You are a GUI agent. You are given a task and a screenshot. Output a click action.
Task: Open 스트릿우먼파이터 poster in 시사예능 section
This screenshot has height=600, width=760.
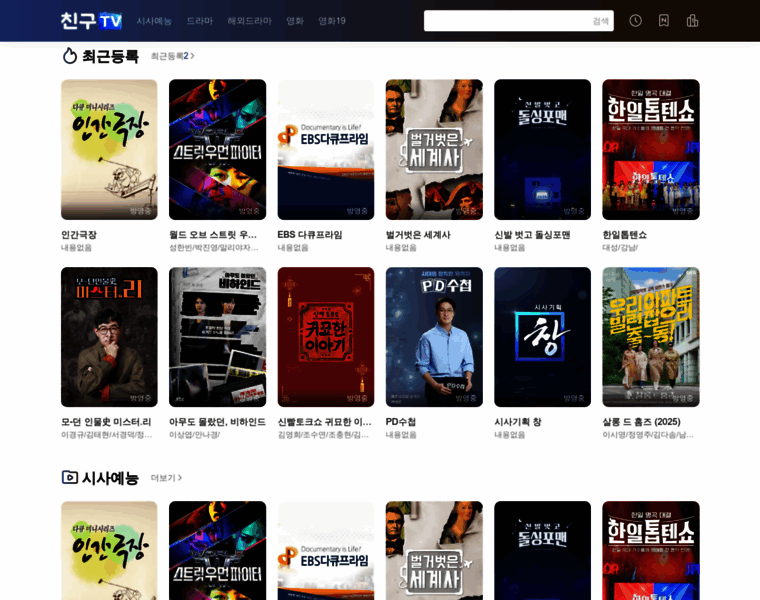click(x=218, y=551)
